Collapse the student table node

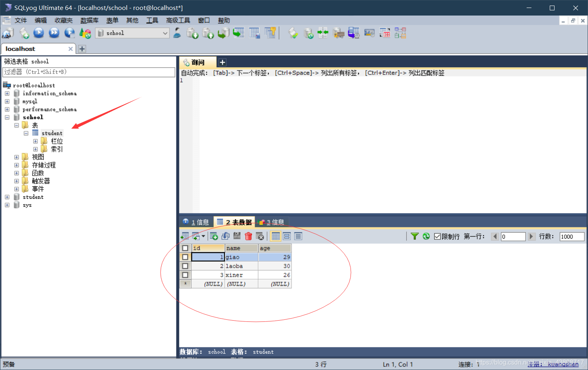(x=26, y=133)
